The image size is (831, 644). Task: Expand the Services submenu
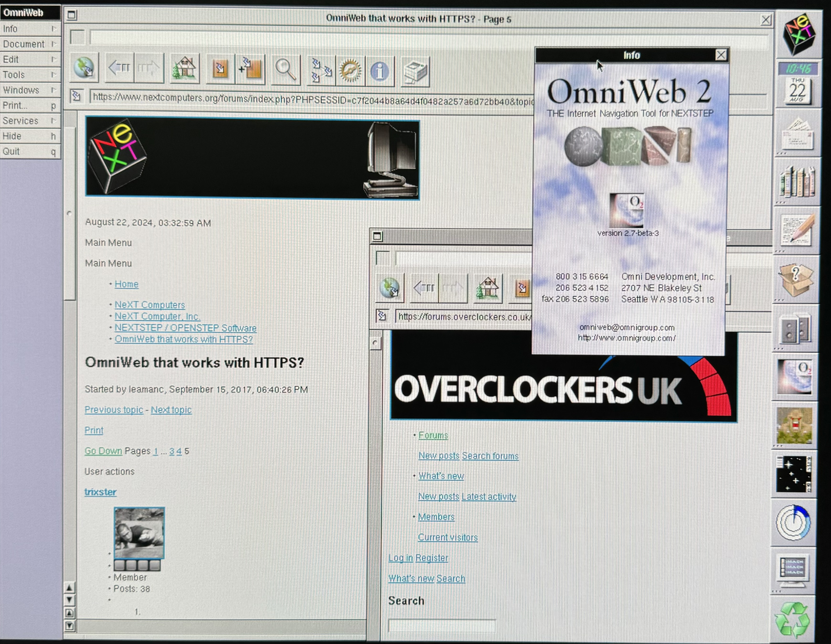(30, 121)
